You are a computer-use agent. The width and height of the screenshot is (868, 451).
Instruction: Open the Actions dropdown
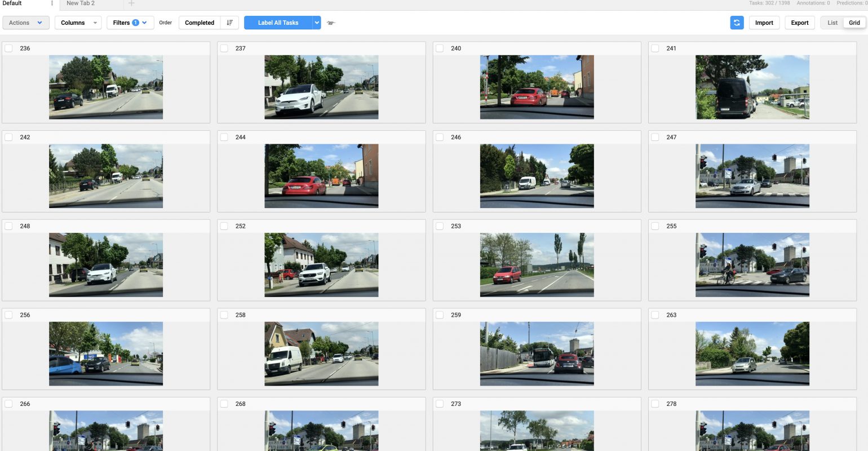pos(25,23)
